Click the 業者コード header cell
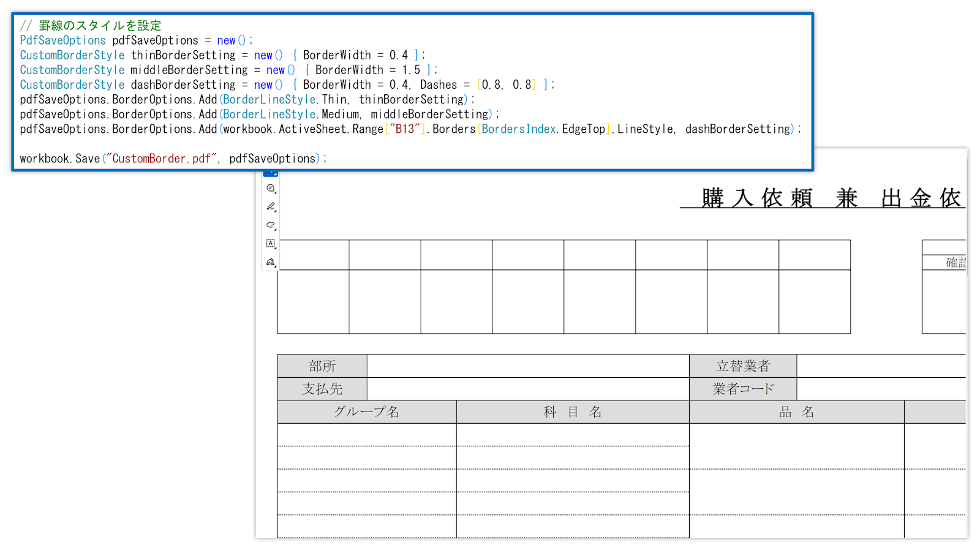Screen dimensions: 980x551 (x=743, y=389)
